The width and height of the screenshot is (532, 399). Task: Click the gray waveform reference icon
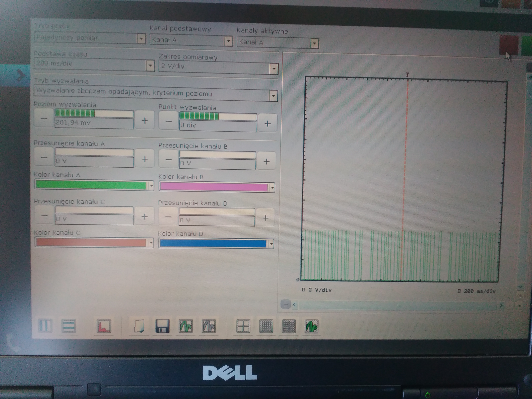pos(209,326)
